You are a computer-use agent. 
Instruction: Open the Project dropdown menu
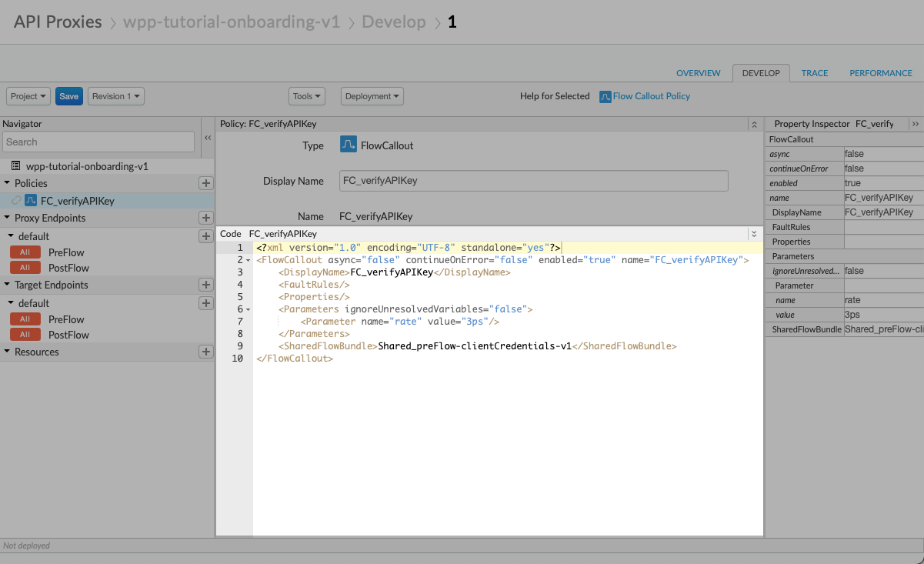click(29, 96)
